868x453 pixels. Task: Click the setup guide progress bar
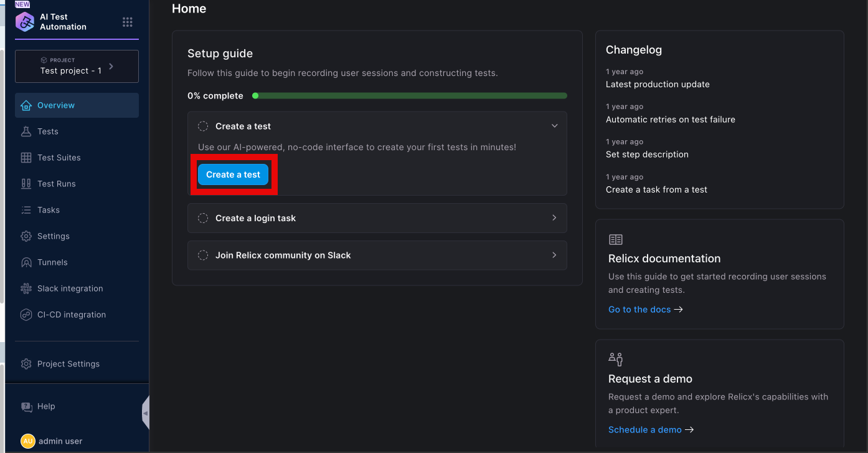(x=410, y=96)
